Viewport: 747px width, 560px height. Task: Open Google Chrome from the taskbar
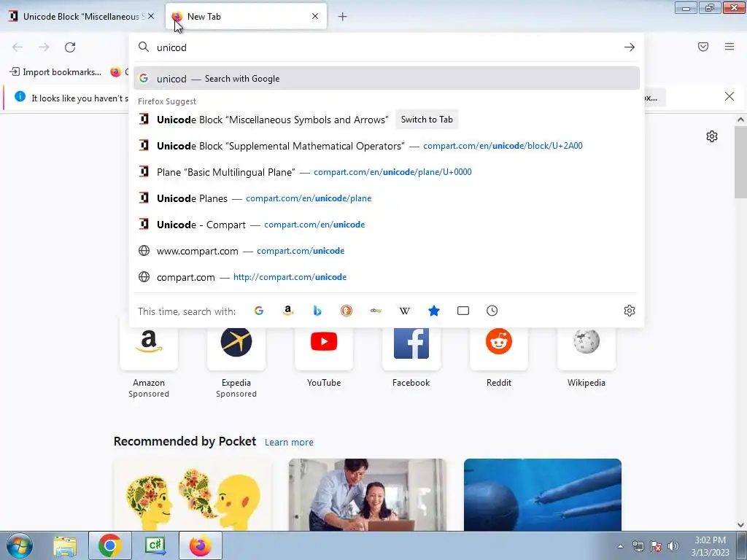[109, 545]
